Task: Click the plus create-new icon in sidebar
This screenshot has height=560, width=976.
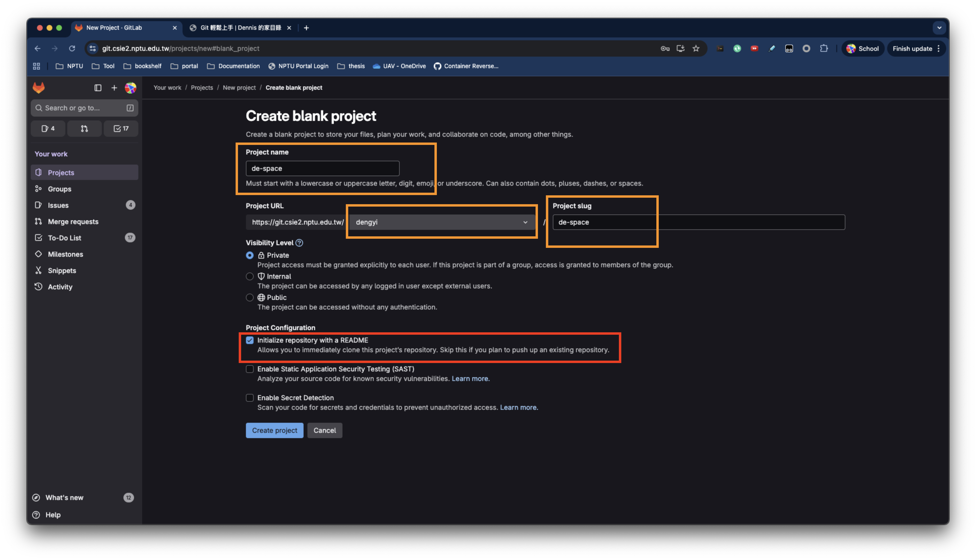Action: pos(114,88)
